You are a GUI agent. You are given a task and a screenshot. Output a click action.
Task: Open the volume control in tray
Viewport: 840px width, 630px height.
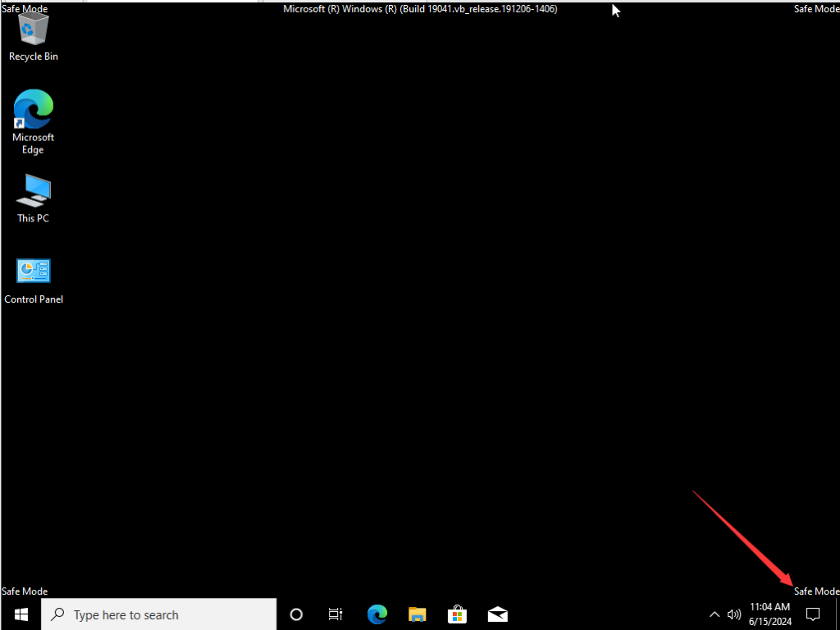pos(734,614)
